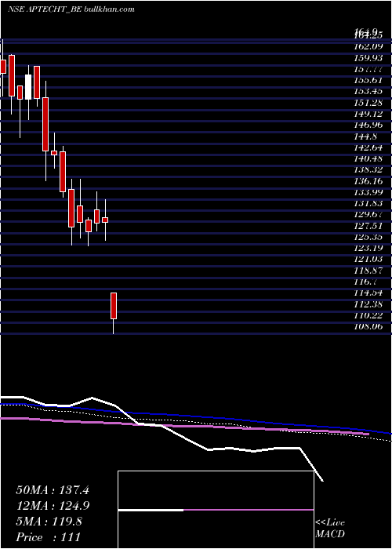
Task: Click the 50MA : 137.4 readout
Action: 53,490
